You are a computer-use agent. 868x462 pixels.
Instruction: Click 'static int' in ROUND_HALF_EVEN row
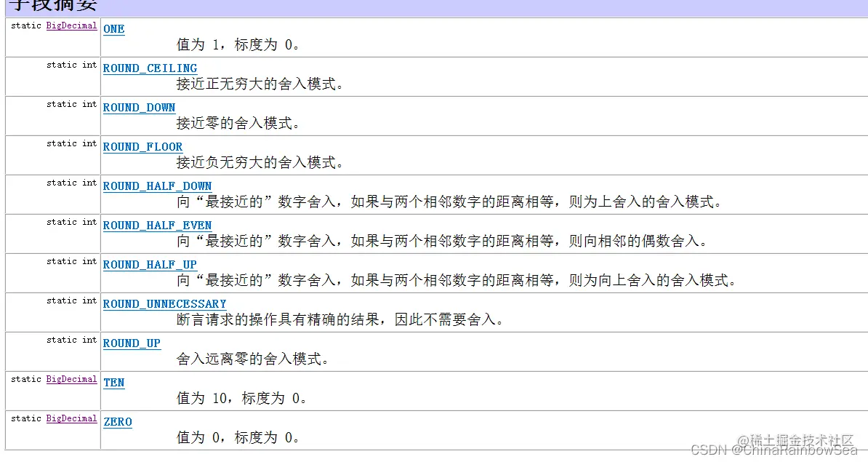pyautogui.click(x=71, y=223)
